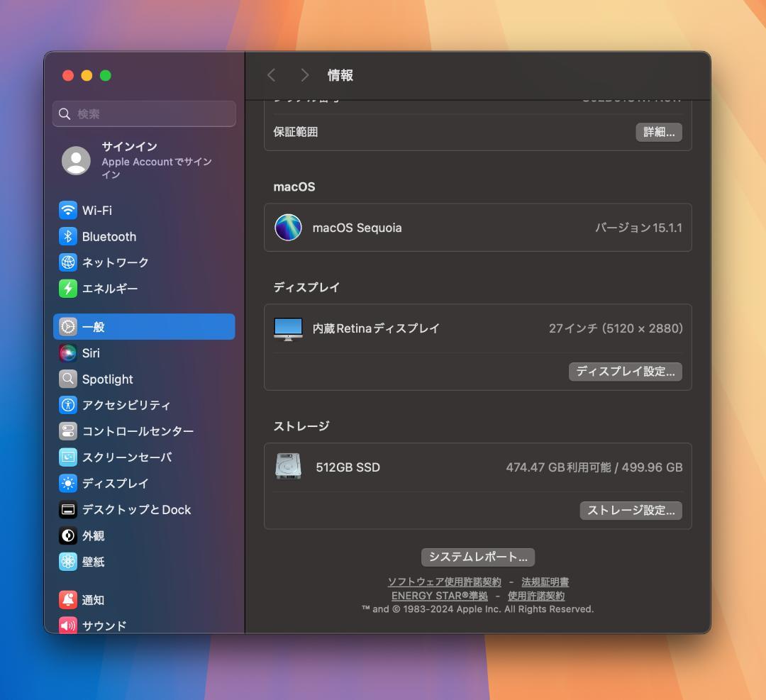Select the ネットワーク globe icon
The width and height of the screenshot is (766, 700).
coord(68,262)
